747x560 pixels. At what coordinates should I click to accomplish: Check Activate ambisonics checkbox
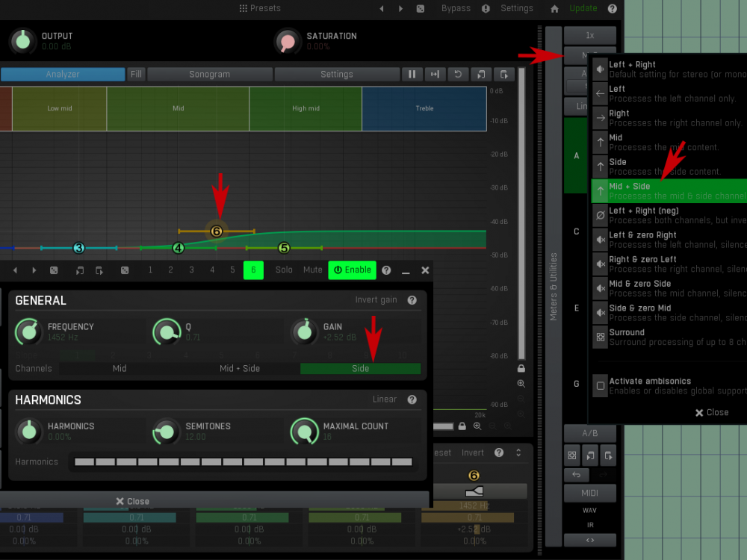601,386
